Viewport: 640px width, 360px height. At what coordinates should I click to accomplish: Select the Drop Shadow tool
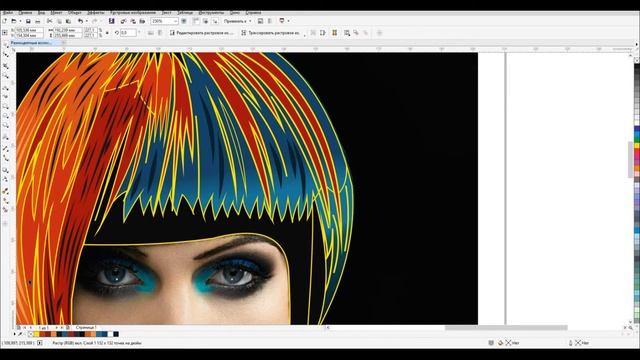click(6, 170)
